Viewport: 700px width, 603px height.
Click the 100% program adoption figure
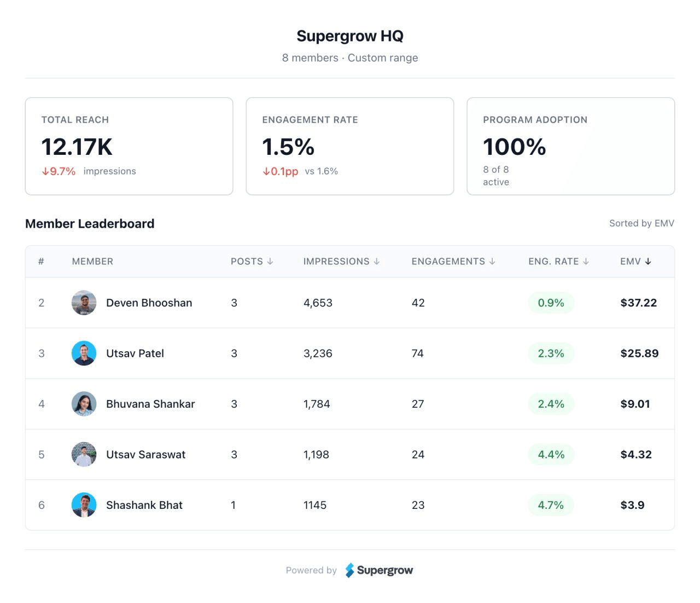[x=515, y=147]
